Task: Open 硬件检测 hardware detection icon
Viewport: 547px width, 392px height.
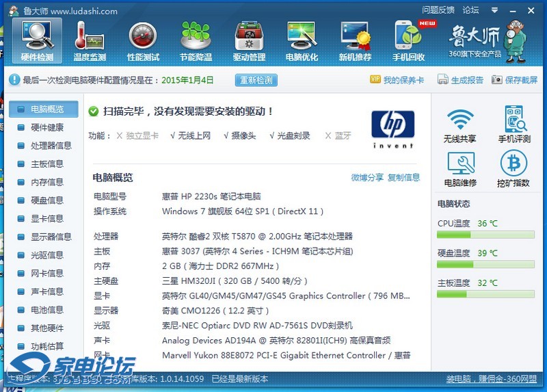Action: point(37,40)
